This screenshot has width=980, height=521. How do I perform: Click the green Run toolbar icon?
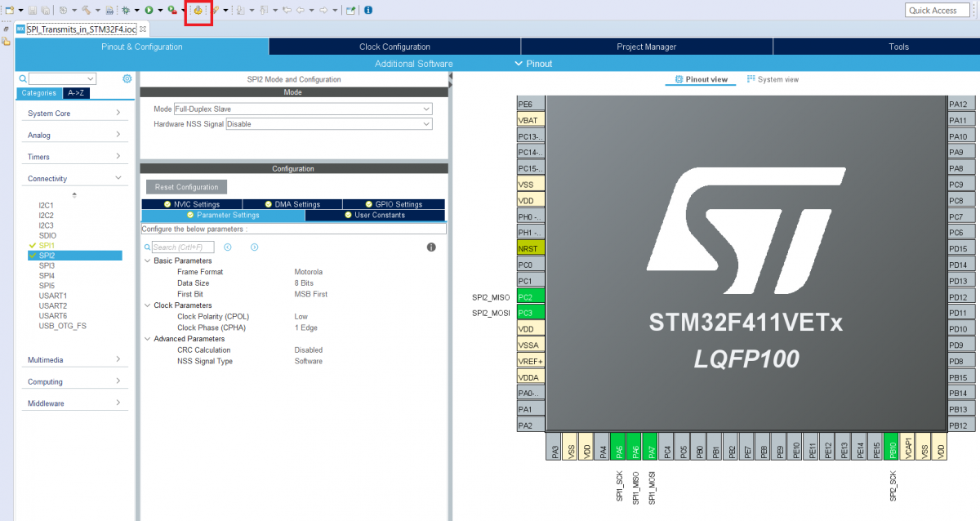coord(149,10)
